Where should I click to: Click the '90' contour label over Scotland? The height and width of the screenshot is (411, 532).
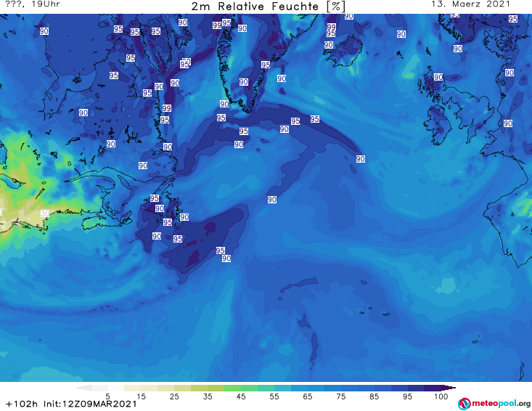(438, 77)
